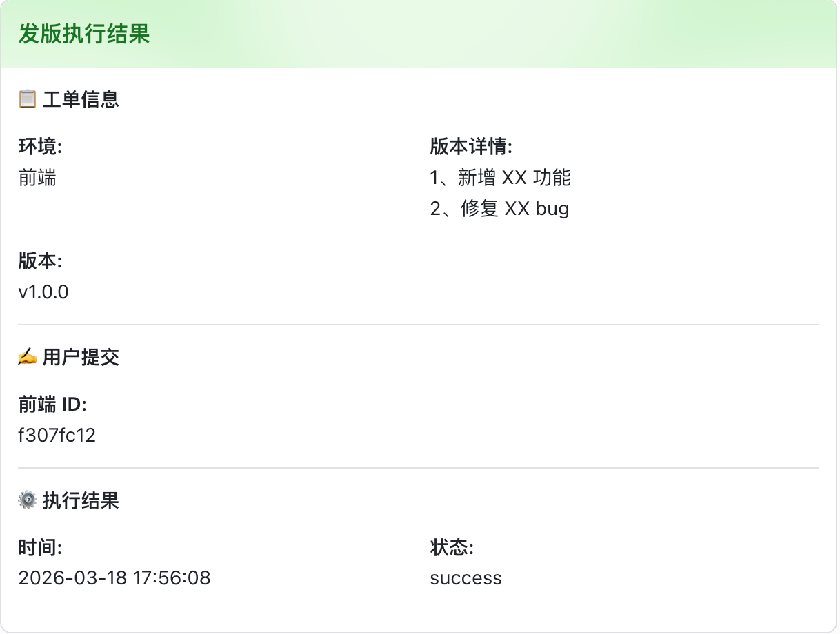Click the 状态: field label
840x634 pixels.
[452, 548]
